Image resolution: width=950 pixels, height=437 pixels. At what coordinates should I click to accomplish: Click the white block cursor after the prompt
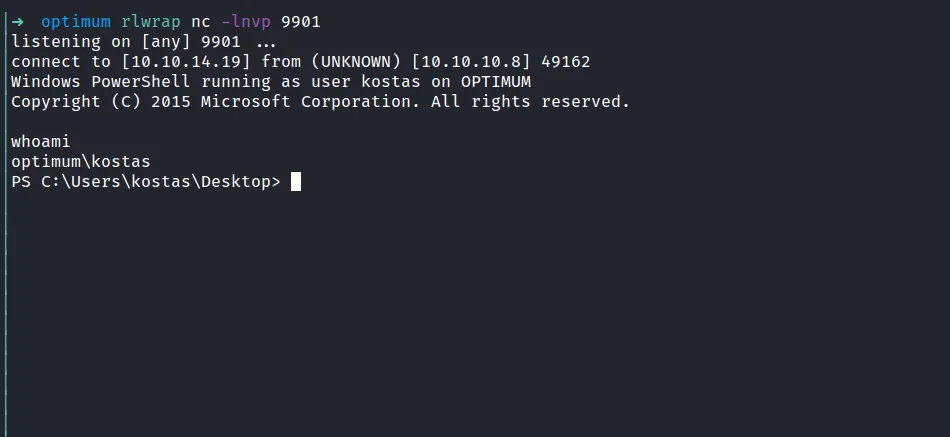click(x=296, y=182)
